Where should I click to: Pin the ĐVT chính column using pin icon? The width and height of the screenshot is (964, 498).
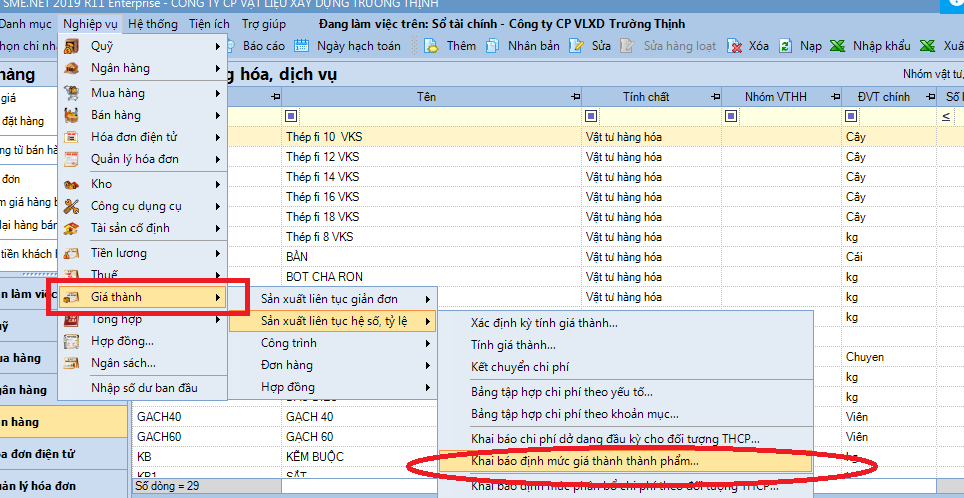pyautogui.click(x=930, y=97)
